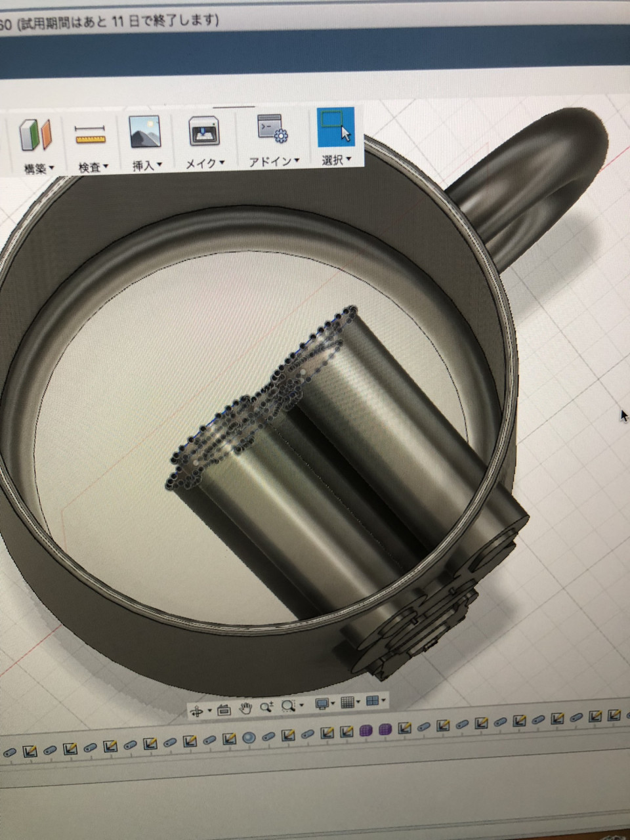Open the 選択 dropdown menu

tap(336, 159)
